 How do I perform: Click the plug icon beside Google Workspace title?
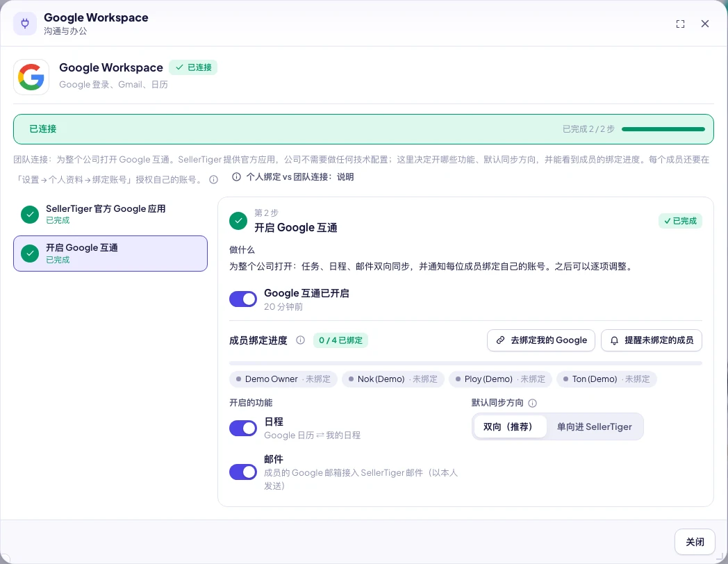point(25,24)
